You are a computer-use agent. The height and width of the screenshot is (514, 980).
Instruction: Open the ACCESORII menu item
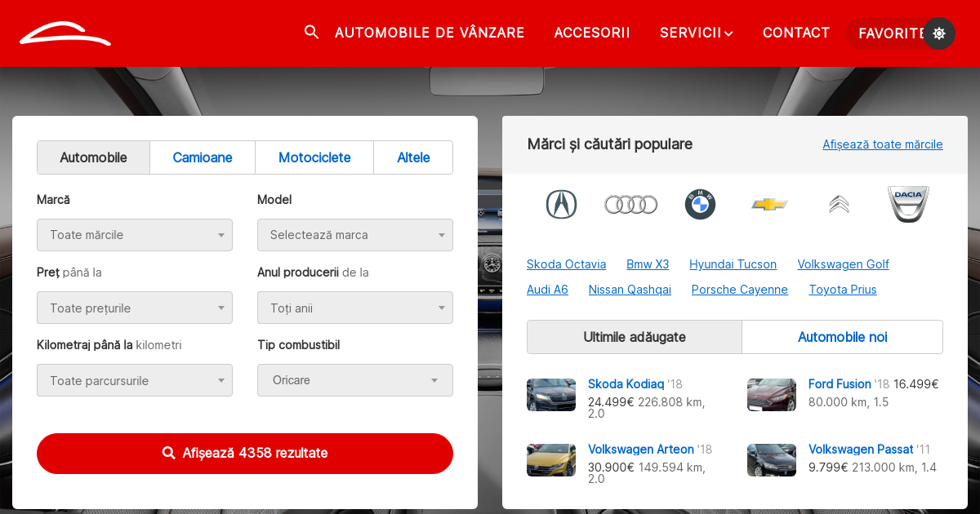[592, 33]
